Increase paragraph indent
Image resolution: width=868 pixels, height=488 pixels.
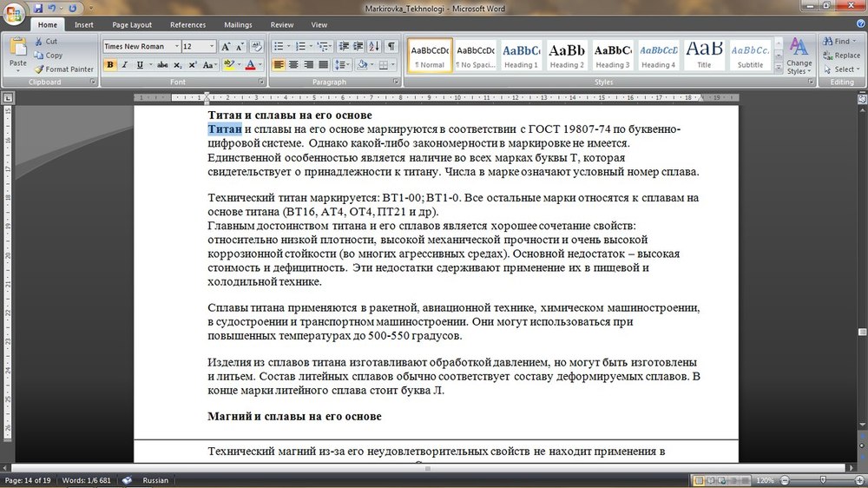(x=358, y=47)
